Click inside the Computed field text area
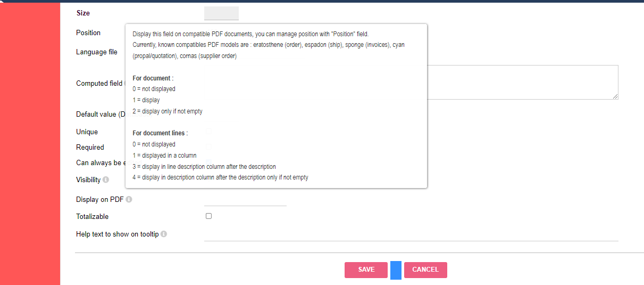 pyautogui.click(x=521, y=82)
